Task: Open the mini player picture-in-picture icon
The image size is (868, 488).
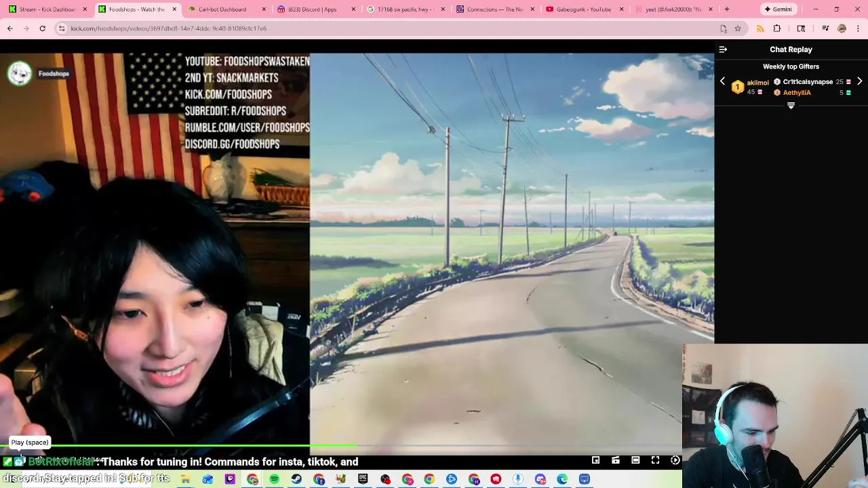Action: point(595,460)
